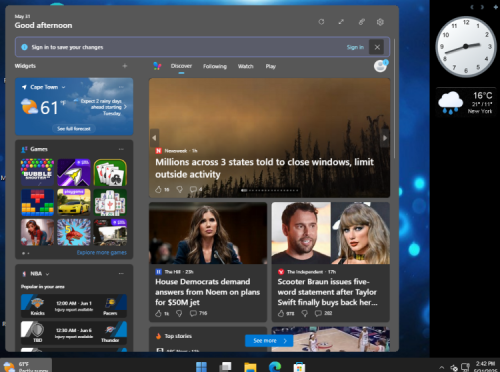
Task: Open comments on Newsweek story
Action: (196, 189)
